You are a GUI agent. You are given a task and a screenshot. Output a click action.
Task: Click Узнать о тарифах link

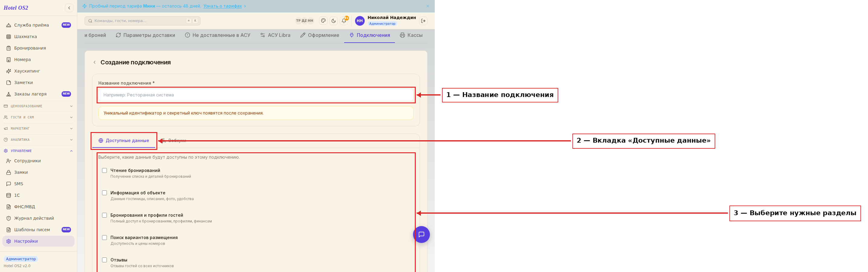tap(223, 6)
